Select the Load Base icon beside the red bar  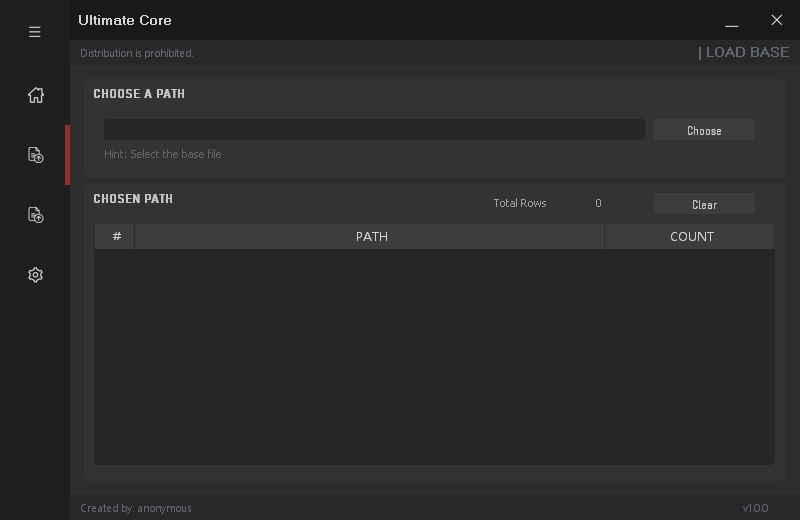(36, 155)
